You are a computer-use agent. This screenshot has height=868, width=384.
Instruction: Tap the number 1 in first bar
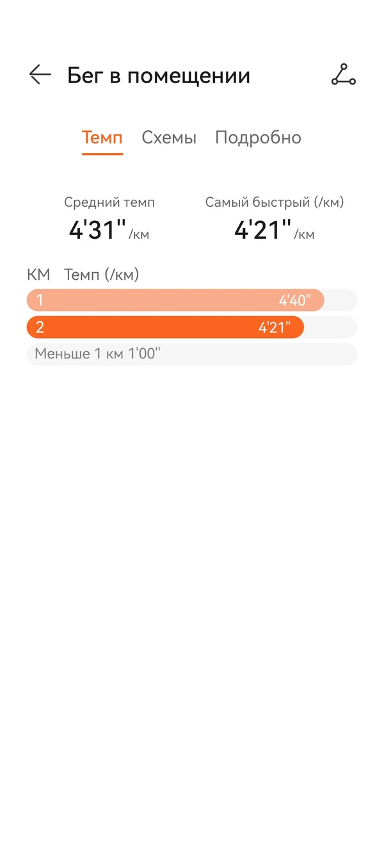click(x=40, y=300)
